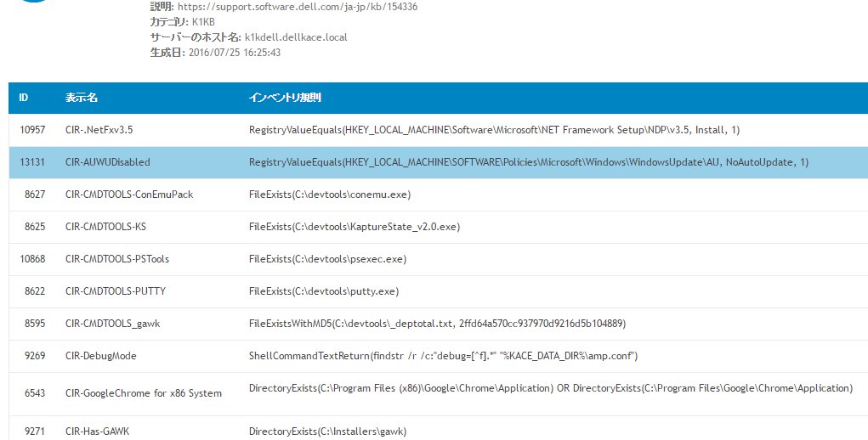Click the FileExistsWithMD5 _deptotal.txt rule
The width and height of the screenshot is (868, 440).
point(437,324)
